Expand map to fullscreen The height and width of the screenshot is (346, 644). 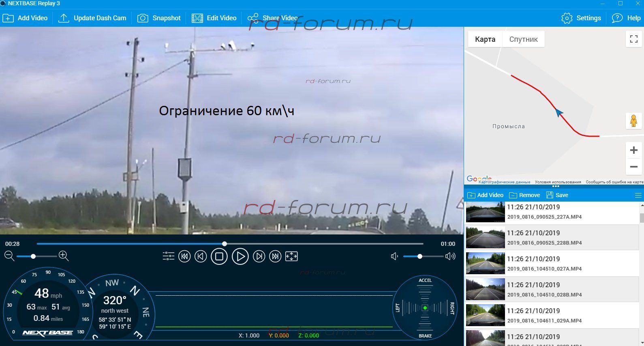[x=634, y=39]
